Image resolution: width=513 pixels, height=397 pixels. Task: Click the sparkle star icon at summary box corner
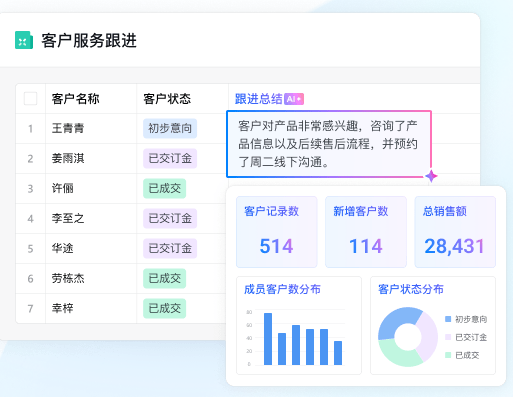click(x=431, y=176)
